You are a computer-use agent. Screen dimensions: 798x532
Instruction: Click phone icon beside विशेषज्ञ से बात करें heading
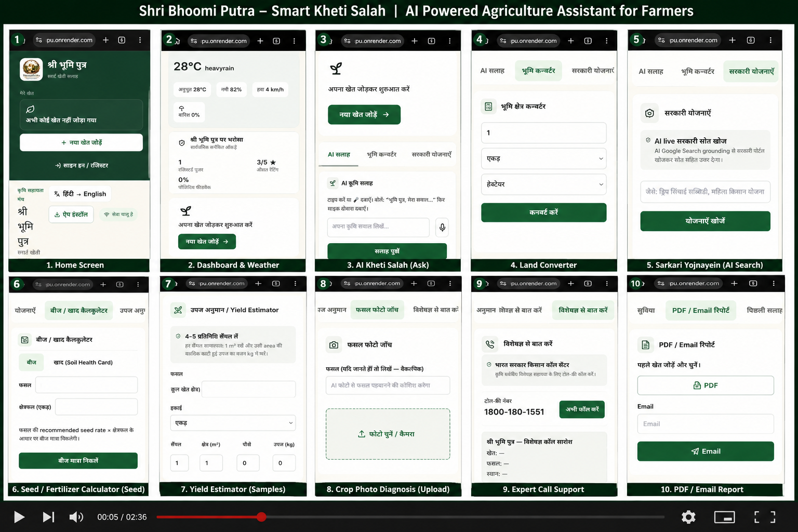coord(490,344)
